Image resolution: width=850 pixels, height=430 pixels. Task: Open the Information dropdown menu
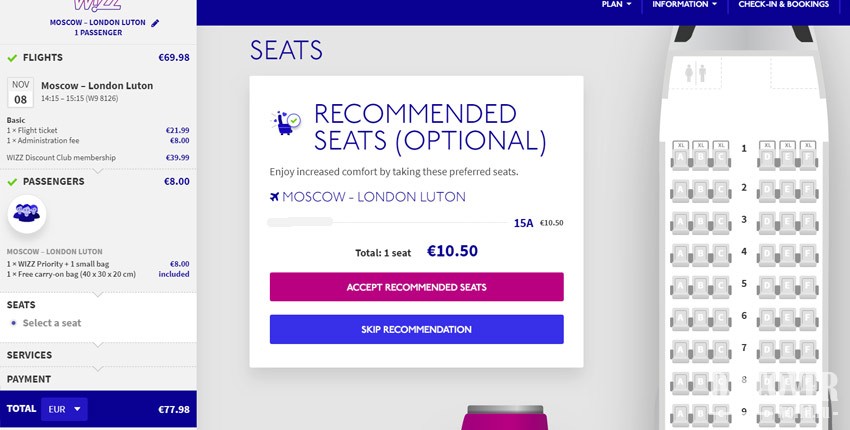click(684, 5)
